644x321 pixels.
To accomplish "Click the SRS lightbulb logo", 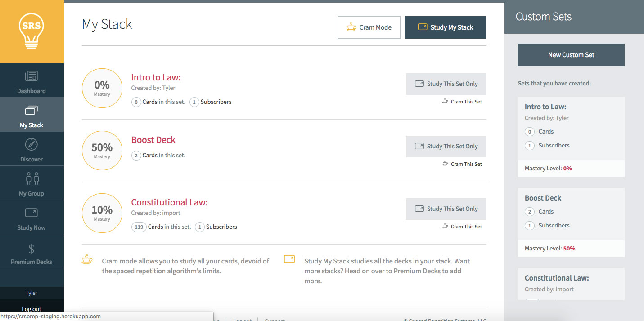I will 32,31.
